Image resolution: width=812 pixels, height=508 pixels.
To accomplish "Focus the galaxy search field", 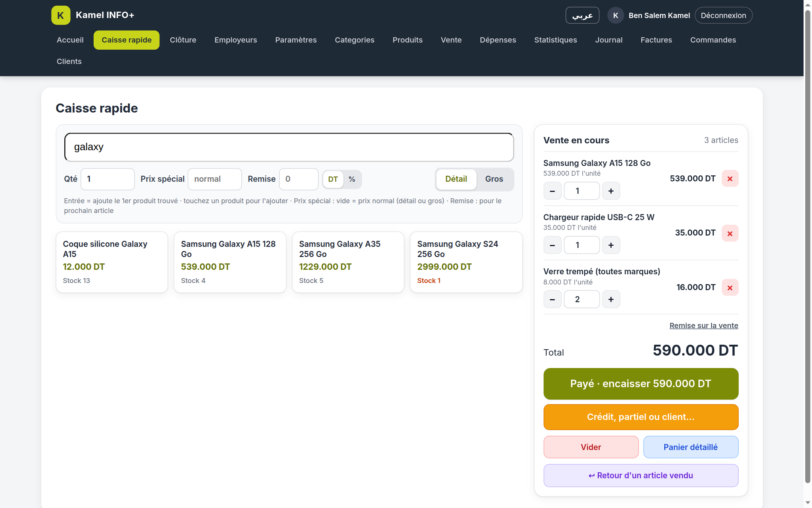I will pyautogui.click(x=289, y=147).
